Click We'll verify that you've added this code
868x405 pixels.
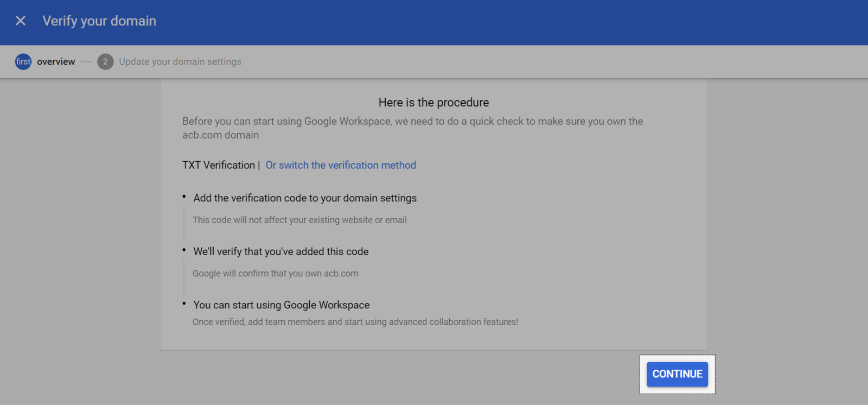point(281,251)
